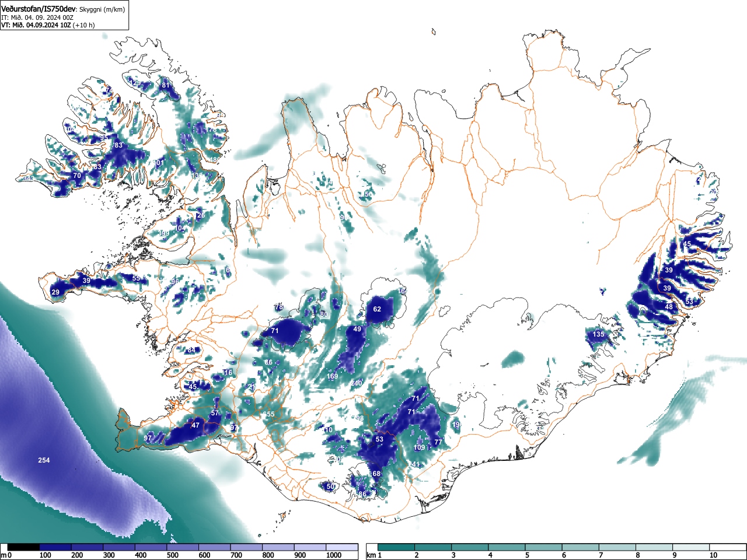Screen dimensions: 747x560
Task: Click the 84 value near Reykjavík
Action: 191,350
